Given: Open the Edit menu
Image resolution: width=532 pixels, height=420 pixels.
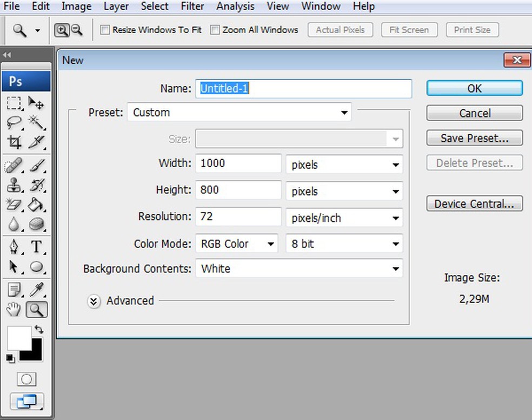Looking at the screenshot, I should (41, 6).
